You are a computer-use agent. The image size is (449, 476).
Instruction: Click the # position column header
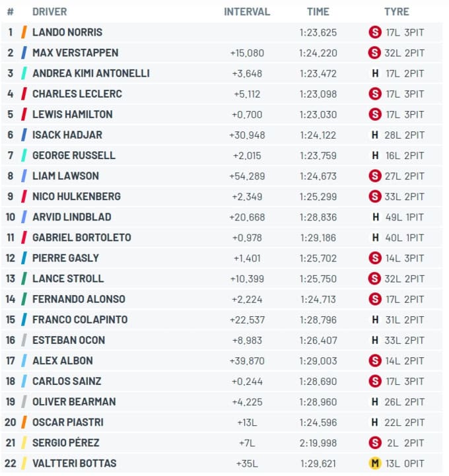11,12
